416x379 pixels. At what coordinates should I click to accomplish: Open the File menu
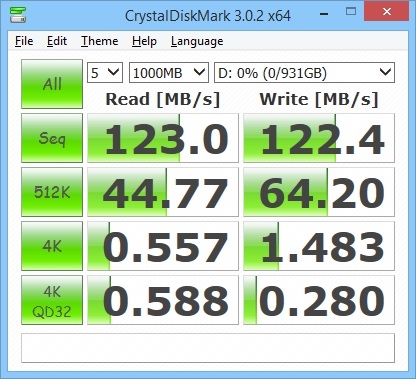point(24,41)
